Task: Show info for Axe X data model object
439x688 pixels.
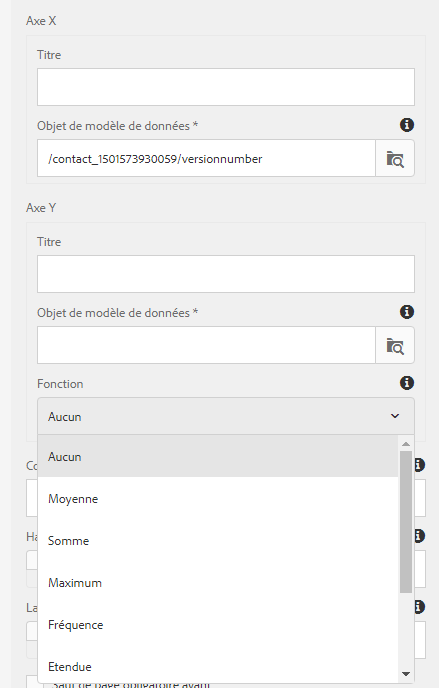Action: coord(407,125)
